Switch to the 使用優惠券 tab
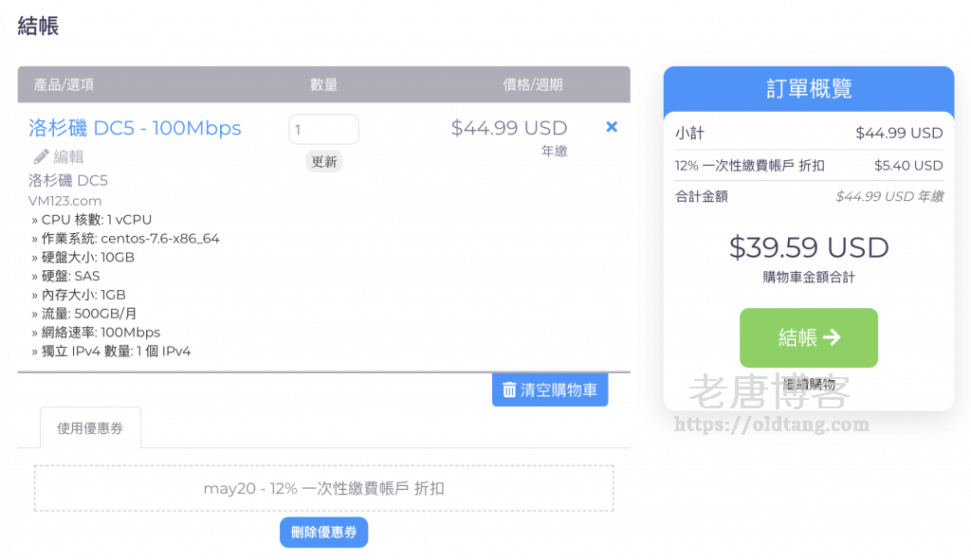Screen dimensions: 971x560 [90, 427]
